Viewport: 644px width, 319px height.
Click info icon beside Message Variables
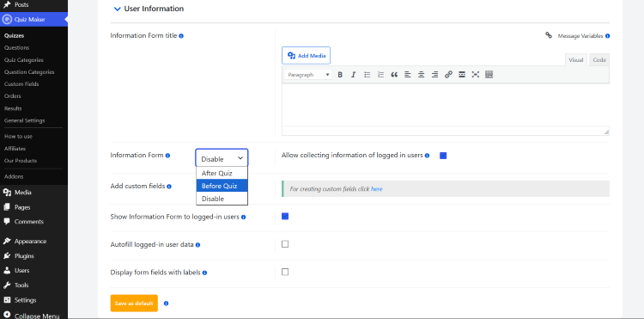(x=607, y=36)
